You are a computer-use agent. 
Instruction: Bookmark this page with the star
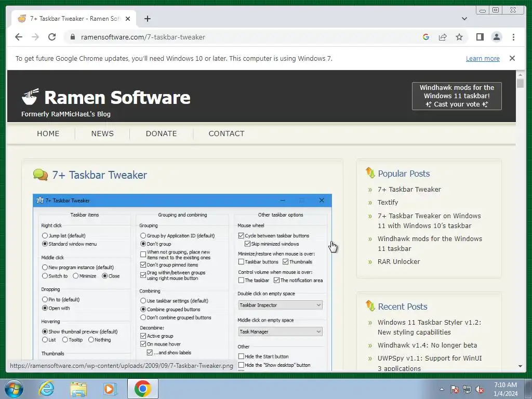tap(459, 37)
